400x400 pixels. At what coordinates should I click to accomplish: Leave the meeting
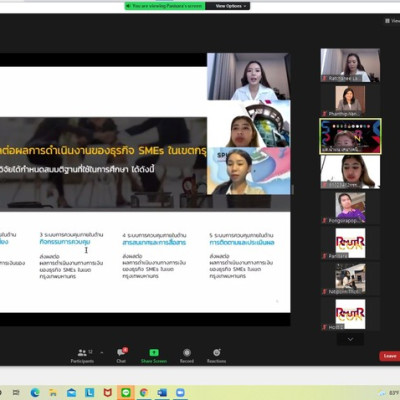389,356
